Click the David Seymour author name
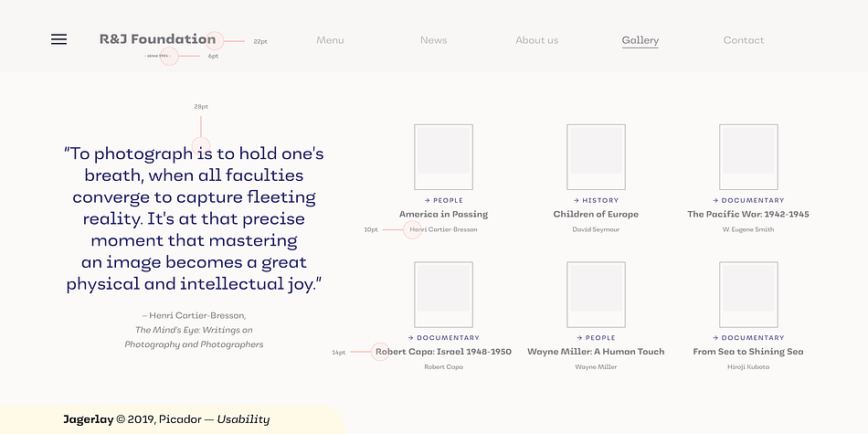This screenshot has width=868, height=434. point(597,229)
